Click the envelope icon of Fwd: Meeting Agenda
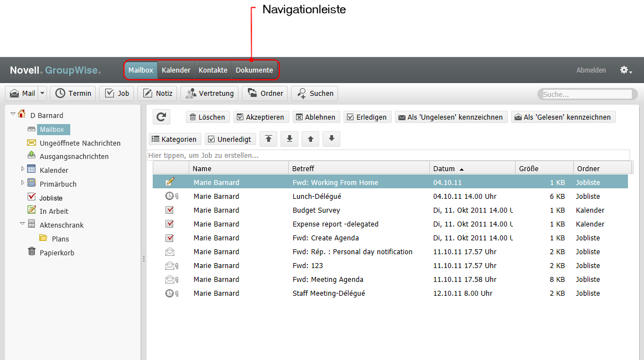 (170, 280)
